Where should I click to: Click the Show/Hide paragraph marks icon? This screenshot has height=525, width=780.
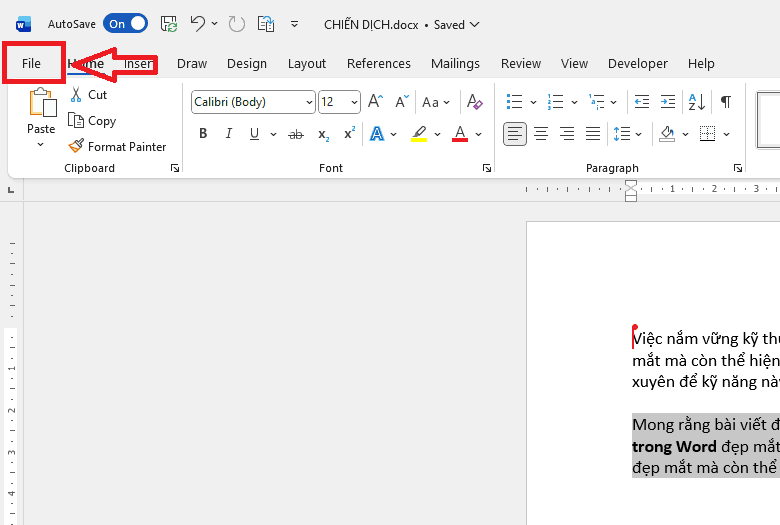coord(726,102)
